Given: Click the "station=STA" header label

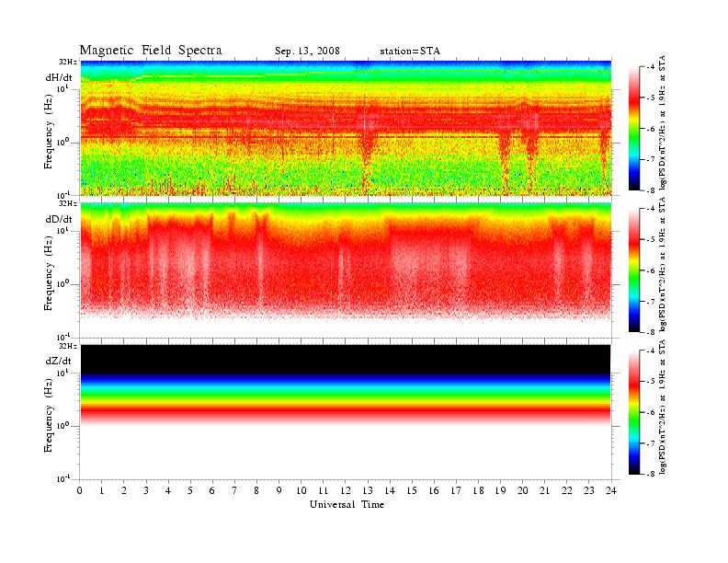Looking at the screenshot, I should [410, 52].
